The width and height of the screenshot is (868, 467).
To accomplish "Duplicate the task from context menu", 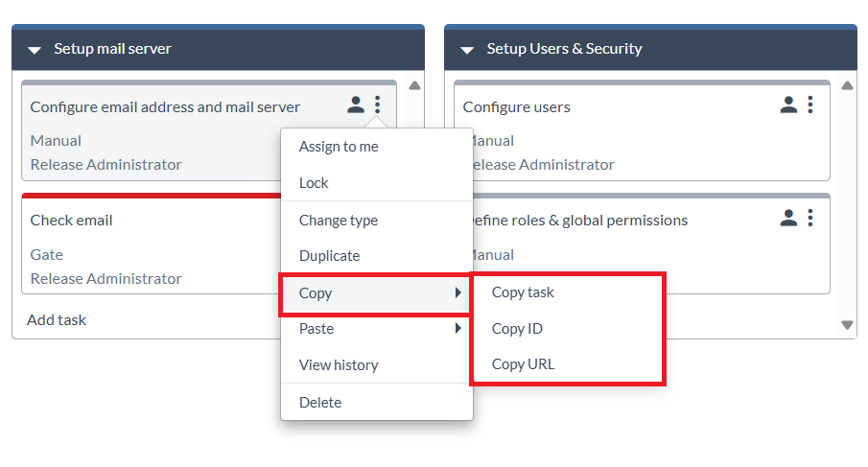I will click(329, 256).
